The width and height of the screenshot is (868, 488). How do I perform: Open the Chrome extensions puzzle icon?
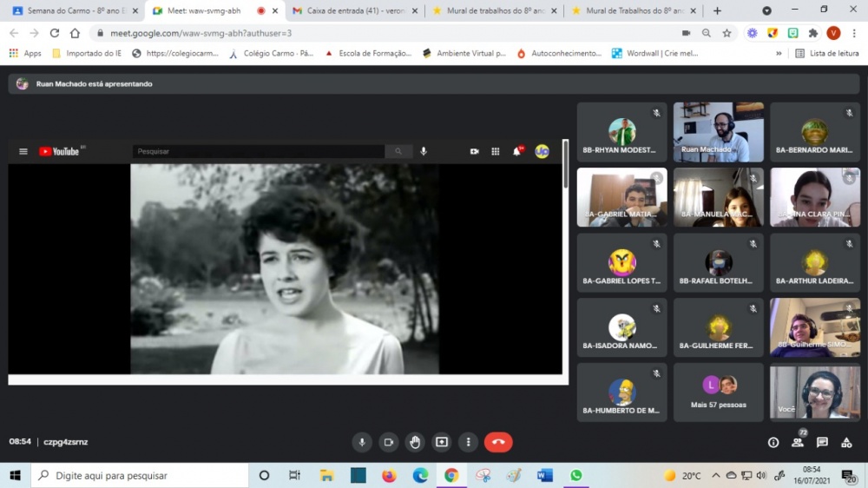coord(813,33)
